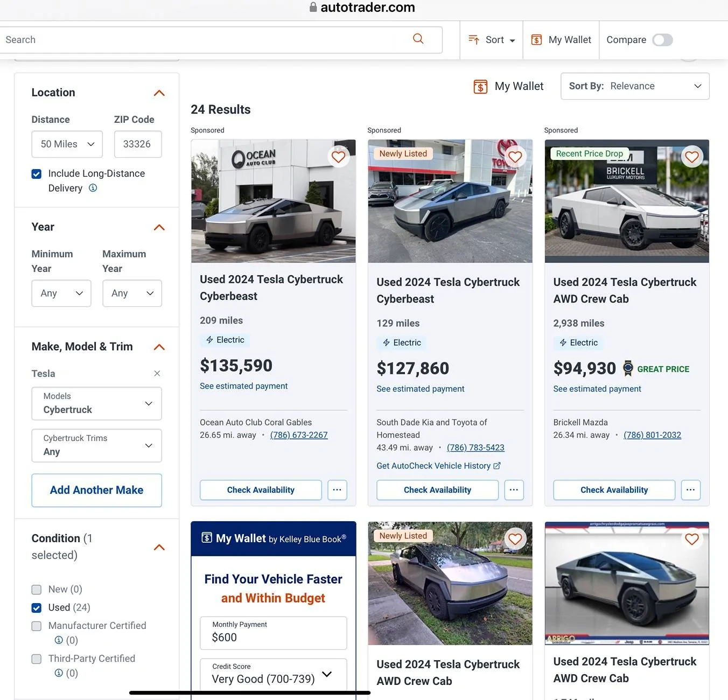Open the 50 Miles distance dropdown
Image resolution: width=728 pixels, height=700 pixels.
click(67, 144)
